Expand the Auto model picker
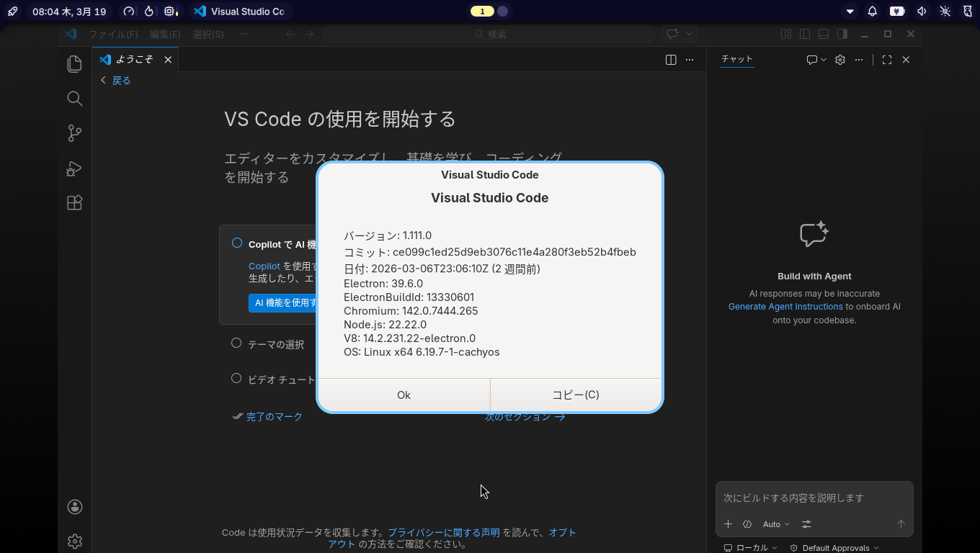The width and height of the screenshot is (980, 553). click(x=776, y=524)
